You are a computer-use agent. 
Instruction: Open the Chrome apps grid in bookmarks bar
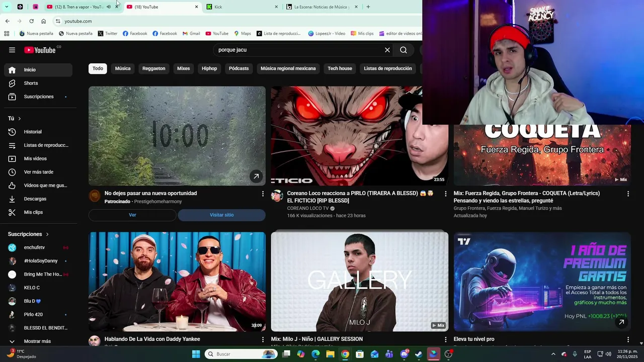tap(7, 34)
